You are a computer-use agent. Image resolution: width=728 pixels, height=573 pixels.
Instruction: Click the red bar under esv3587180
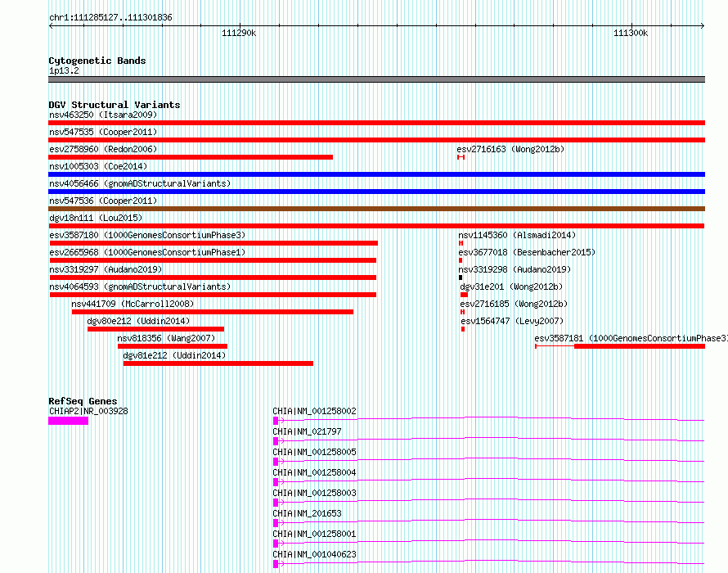213,243
